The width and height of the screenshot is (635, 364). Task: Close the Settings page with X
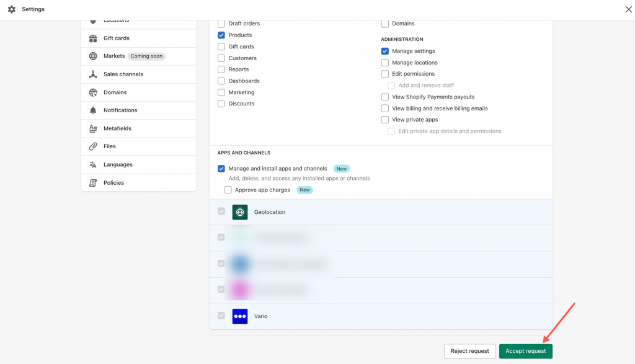coord(628,9)
